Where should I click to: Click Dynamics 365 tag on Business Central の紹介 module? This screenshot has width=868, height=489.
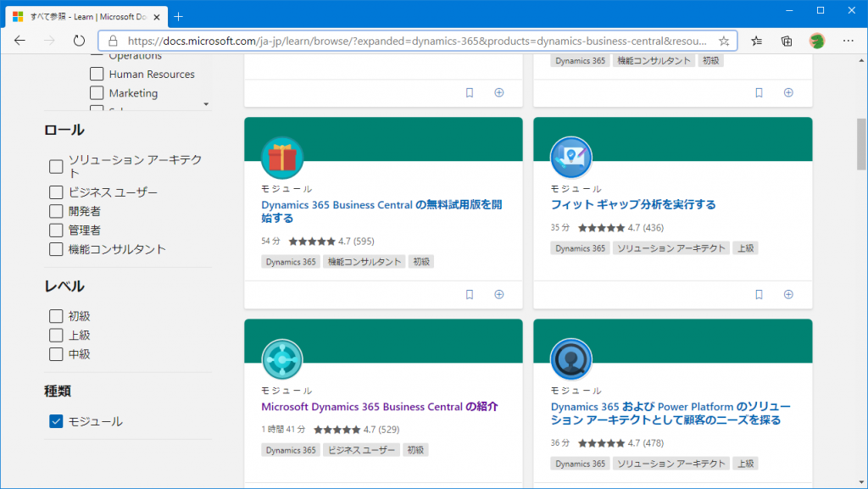[x=291, y=450]
